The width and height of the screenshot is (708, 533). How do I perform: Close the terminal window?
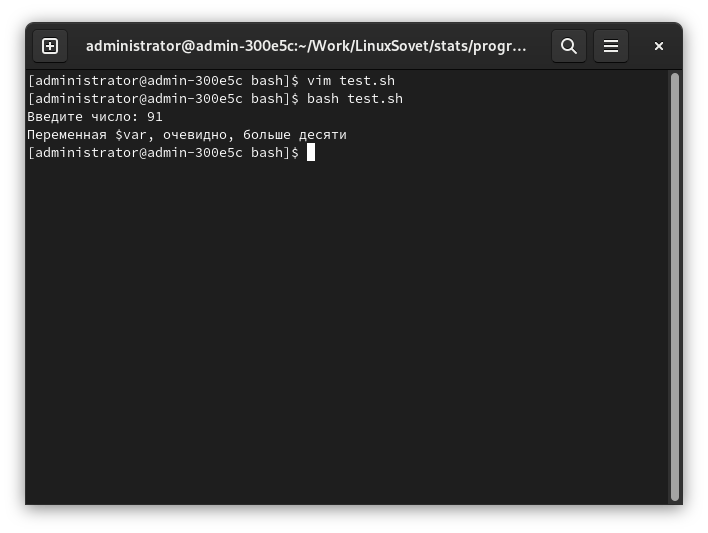659,46
